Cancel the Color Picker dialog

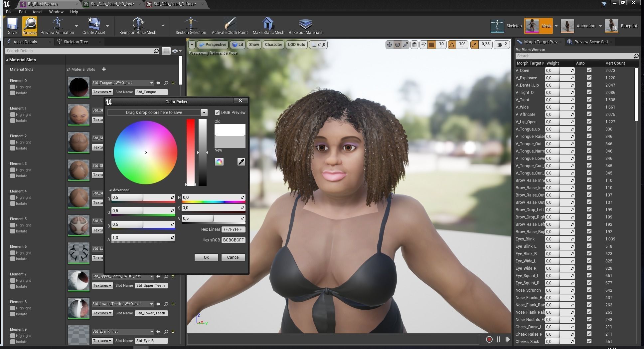click(233, 257)
